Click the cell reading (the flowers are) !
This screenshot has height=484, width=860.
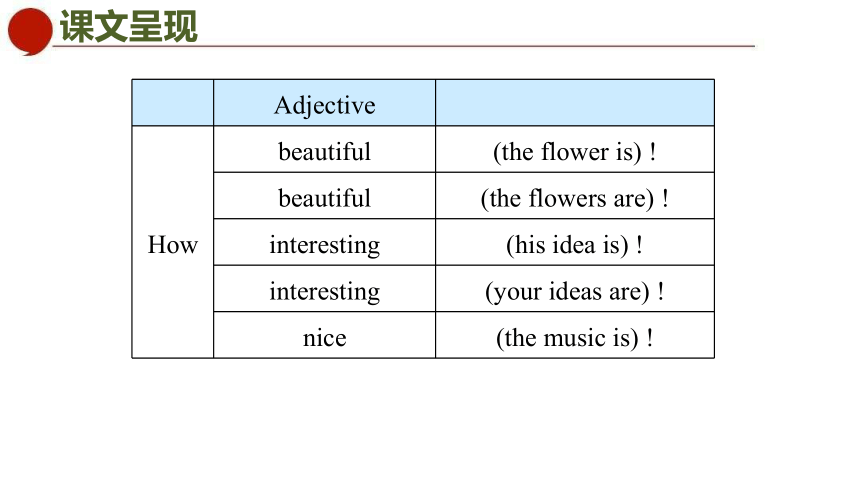575,196
